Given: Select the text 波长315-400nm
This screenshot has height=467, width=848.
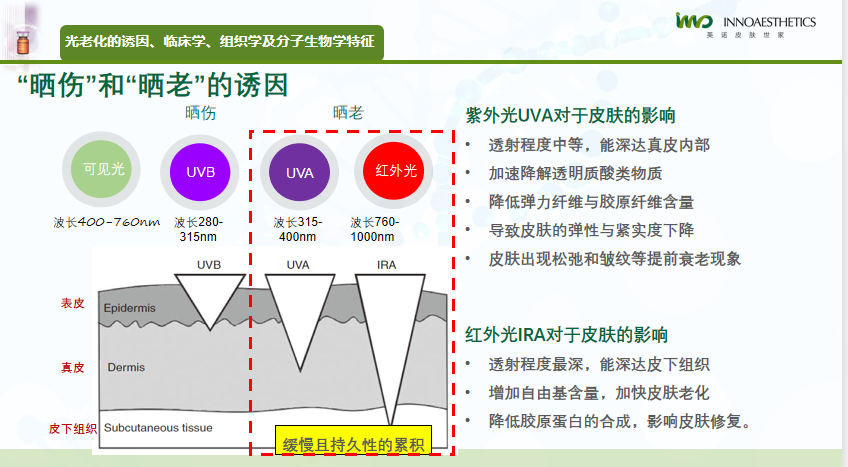Looking at the screenshot, I should pos(297,229).
